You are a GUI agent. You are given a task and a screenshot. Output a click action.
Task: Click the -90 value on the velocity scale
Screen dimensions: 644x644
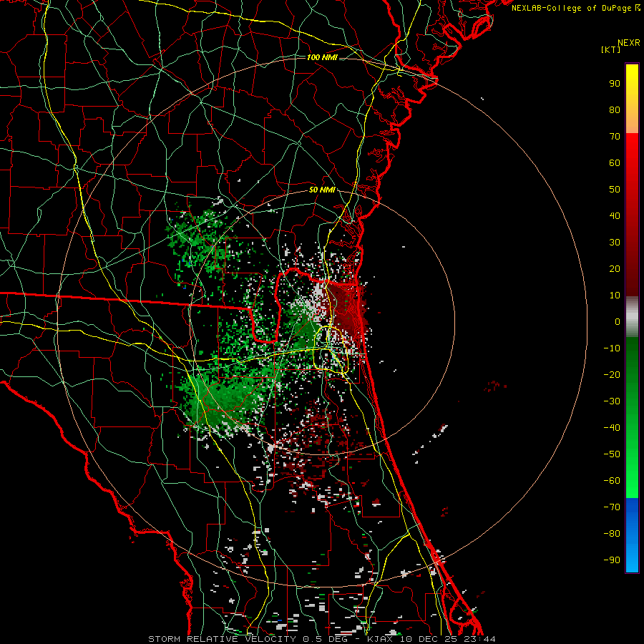[x=612, y=560]
